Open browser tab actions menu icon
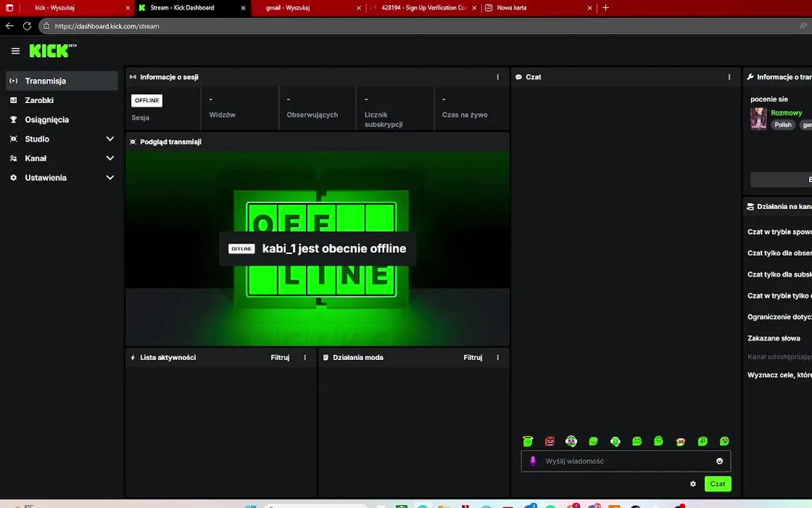 pos(9,8)
